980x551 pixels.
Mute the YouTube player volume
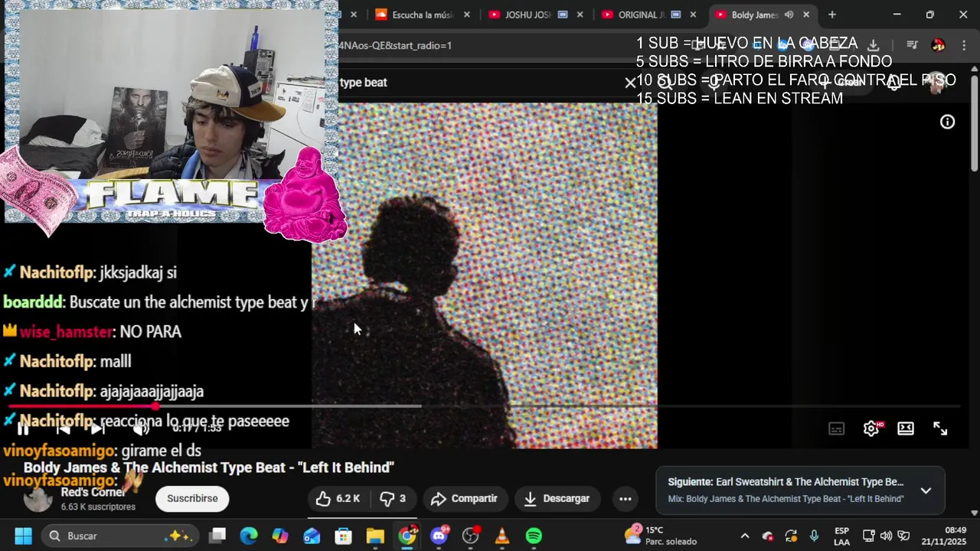pos(141,429)
